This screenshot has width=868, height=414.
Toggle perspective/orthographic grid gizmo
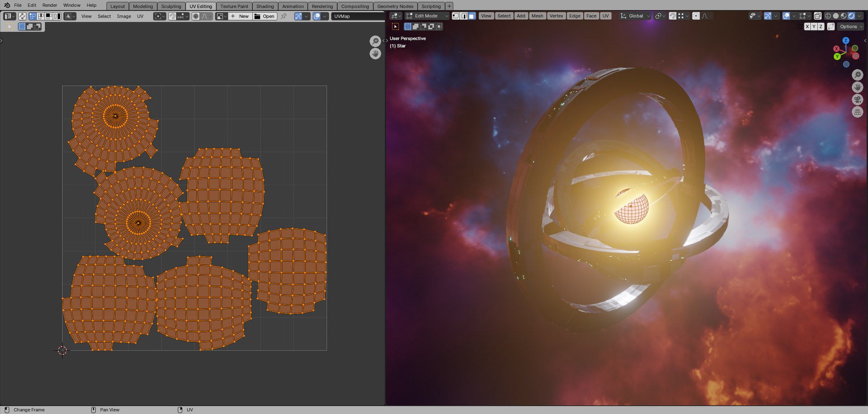pyautogui.click(x=858, y=112)
